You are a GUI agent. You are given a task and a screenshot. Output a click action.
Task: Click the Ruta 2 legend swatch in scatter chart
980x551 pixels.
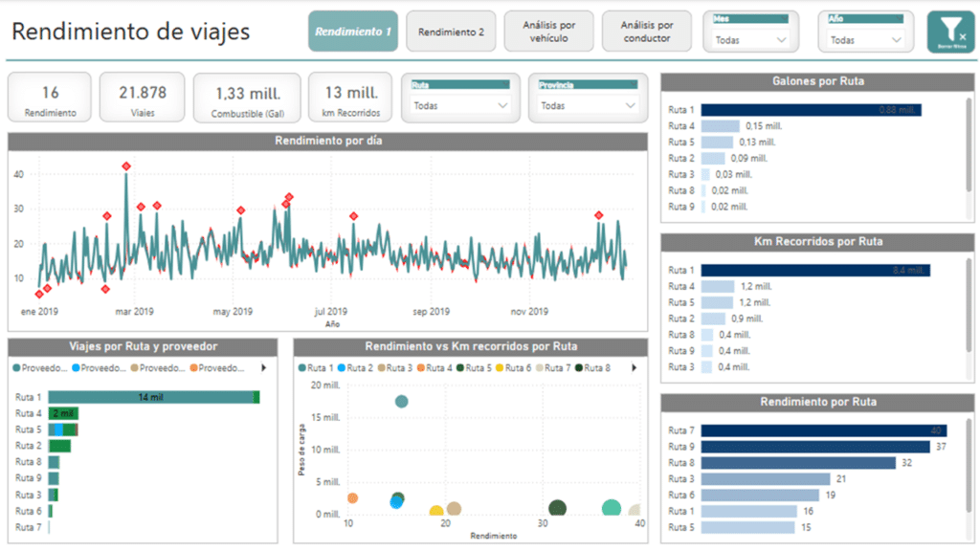tap(342, 368)
